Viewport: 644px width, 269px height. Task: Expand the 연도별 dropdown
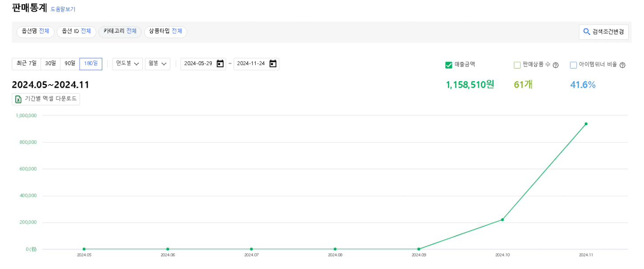pyautogui.click(x=127, y=64)
